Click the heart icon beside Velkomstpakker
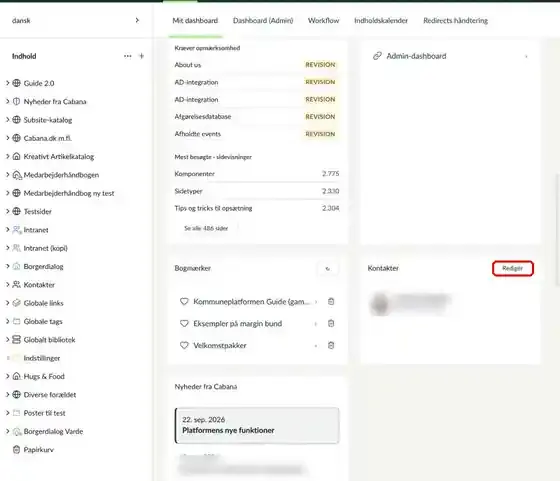Image resolution: width=560 pixels, height=481 pixels. coord(184,345)
